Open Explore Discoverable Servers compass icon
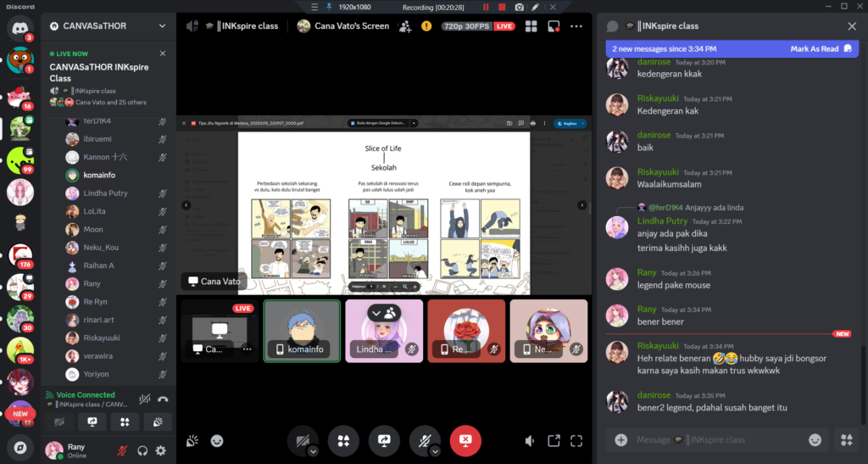The width and height of the screenshot is (868, 464). coord(20,447)
